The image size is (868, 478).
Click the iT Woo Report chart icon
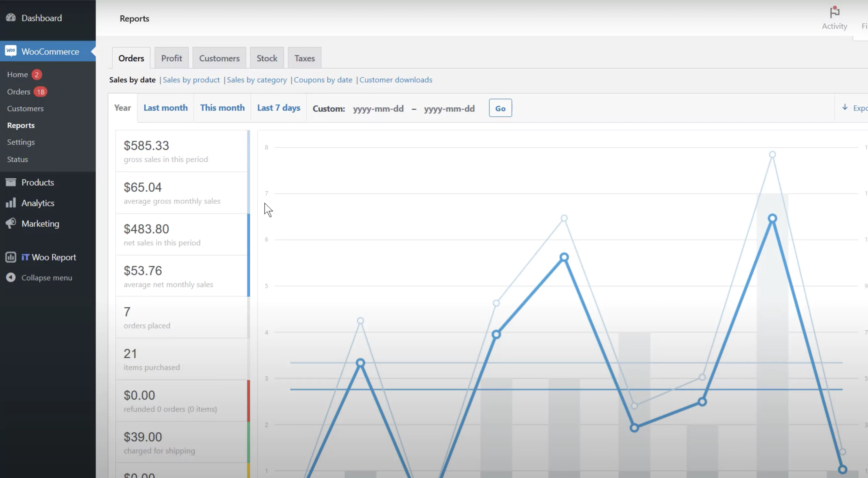11,257
